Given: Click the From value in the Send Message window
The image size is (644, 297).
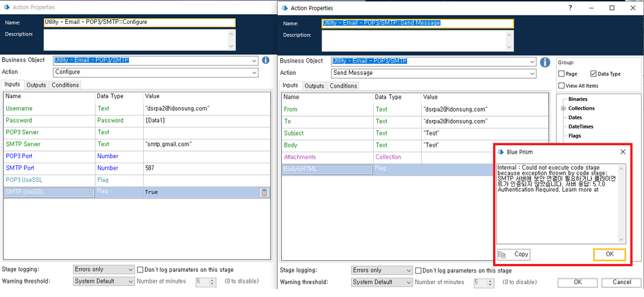Looking at the screenshot, I should 456,109.
